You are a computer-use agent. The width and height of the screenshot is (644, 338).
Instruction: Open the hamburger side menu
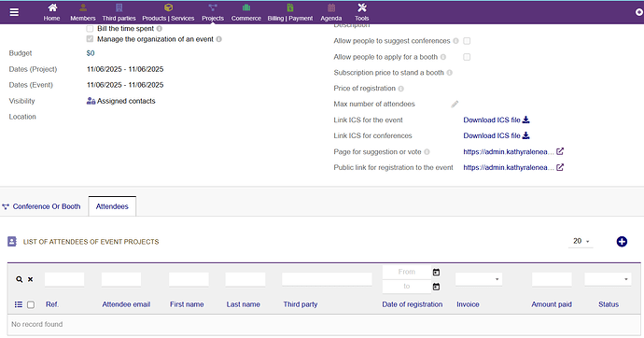[14, 12]
